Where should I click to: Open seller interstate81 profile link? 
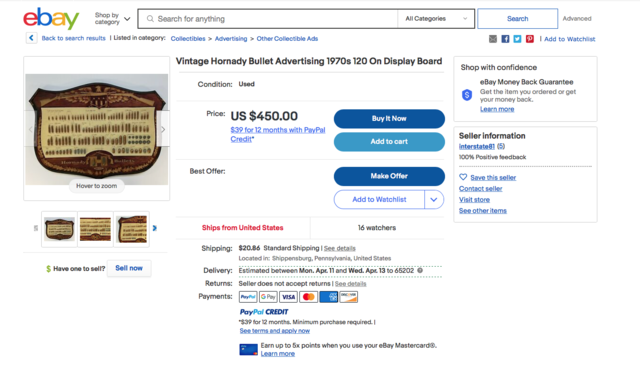(x=476, y=146)
